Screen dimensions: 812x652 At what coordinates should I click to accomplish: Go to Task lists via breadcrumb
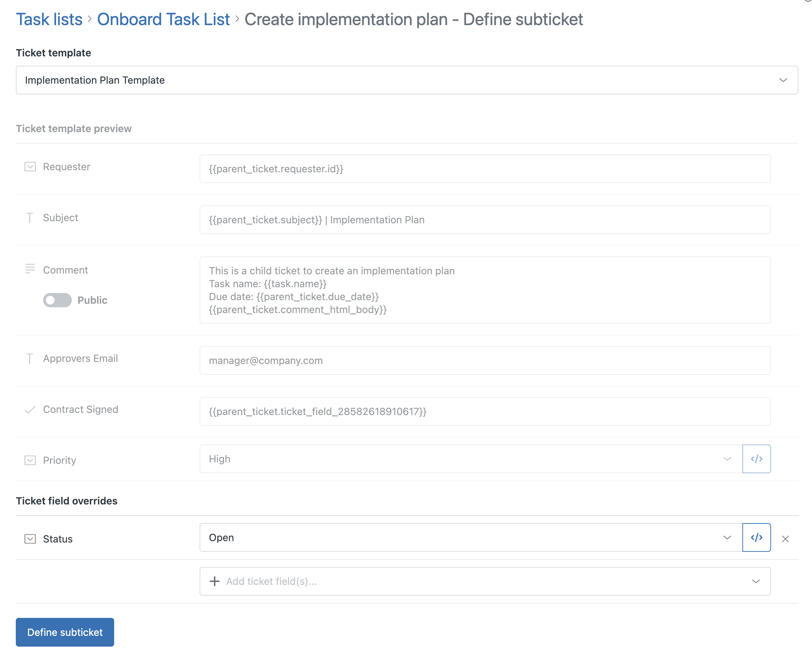(x=49, y=19)
